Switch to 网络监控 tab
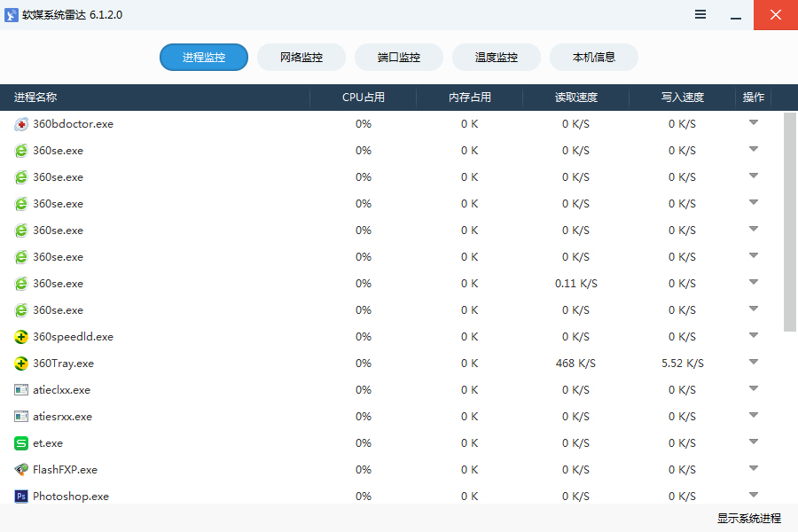The height and width of the screenshot is (532, 798). (301, 58)
